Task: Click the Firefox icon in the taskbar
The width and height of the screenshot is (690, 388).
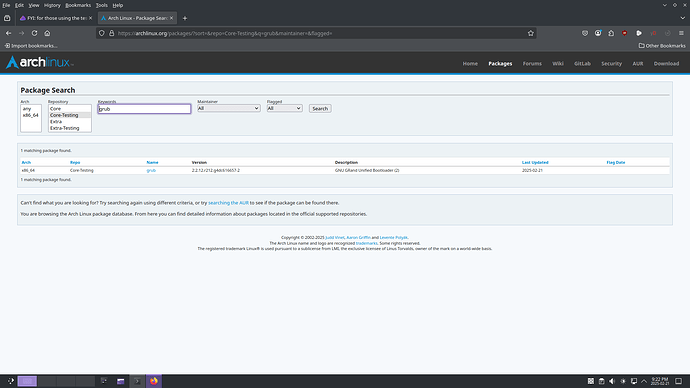Action: [x=154, y=381]
